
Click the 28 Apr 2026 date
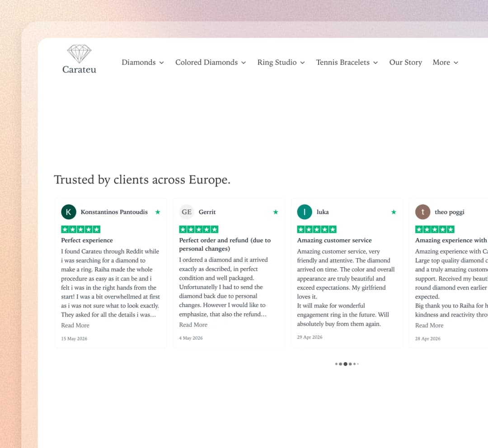point(427,339)
